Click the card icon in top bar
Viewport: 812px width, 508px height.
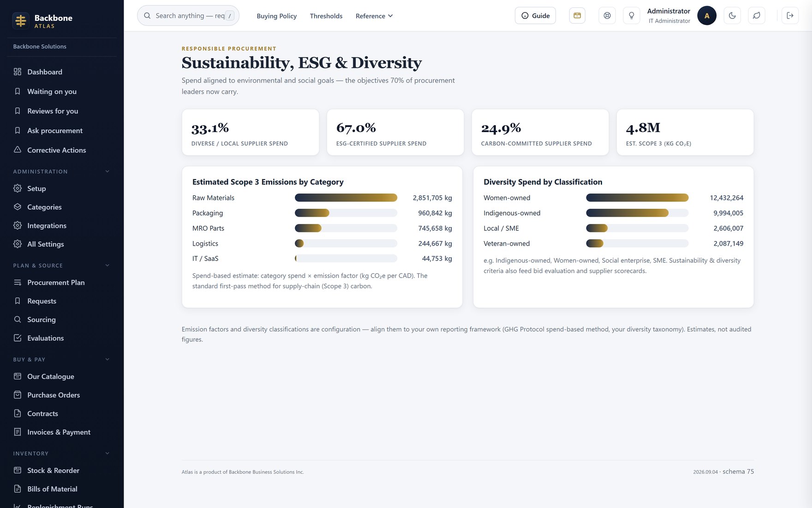point(577,16)
